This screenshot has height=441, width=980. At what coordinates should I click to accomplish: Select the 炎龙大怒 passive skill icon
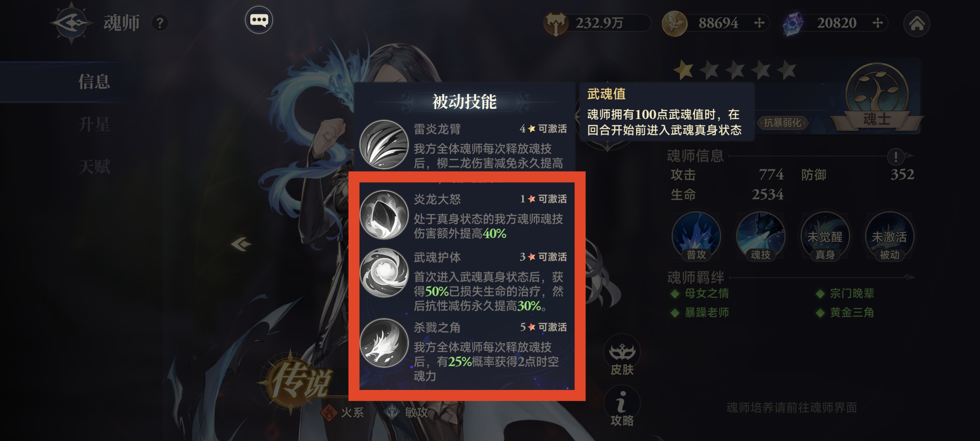click(384, 215)
